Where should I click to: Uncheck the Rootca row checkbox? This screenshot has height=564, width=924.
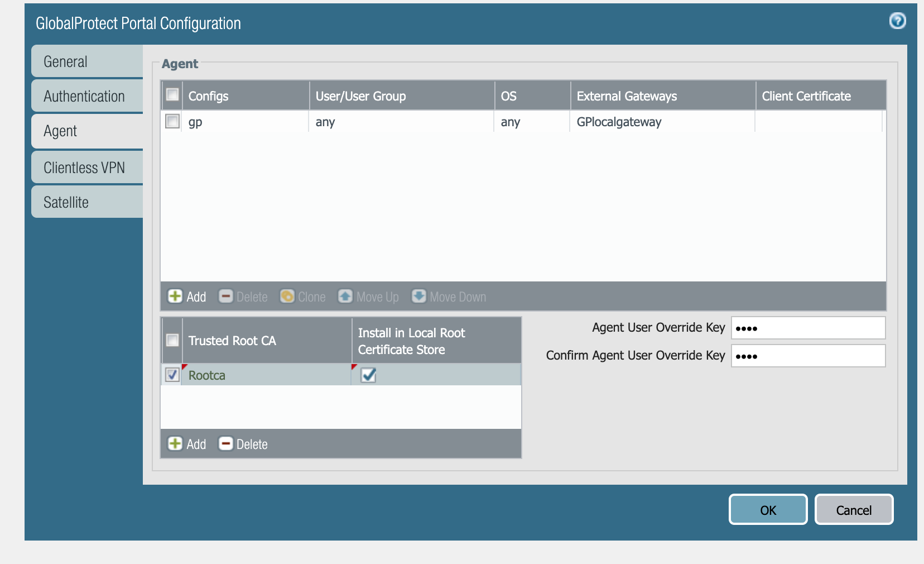coord(172,375)
